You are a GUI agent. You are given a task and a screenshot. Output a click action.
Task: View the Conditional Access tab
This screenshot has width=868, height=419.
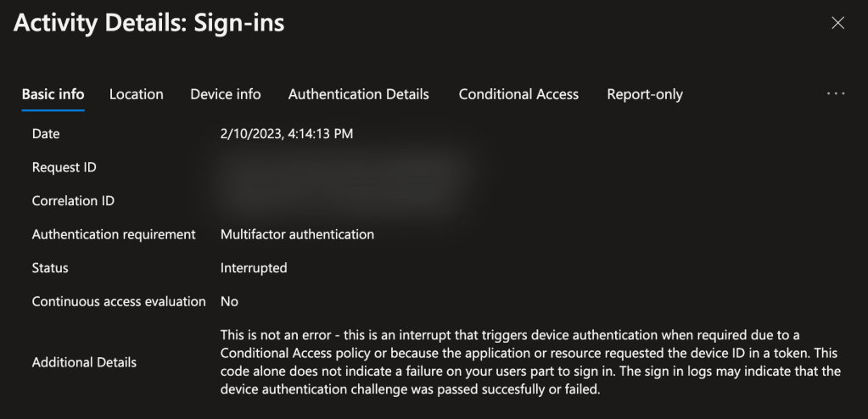(x=518, y=94)
